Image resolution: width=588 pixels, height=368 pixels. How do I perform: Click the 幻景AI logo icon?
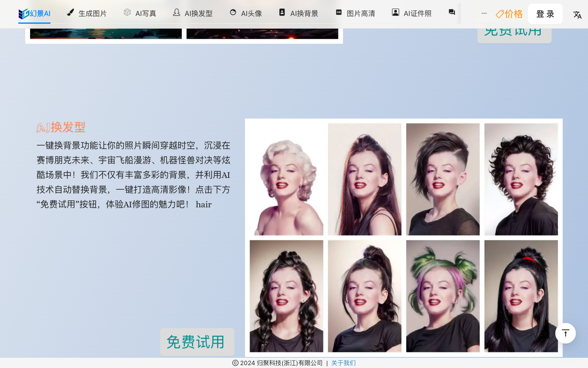(24, 13)
